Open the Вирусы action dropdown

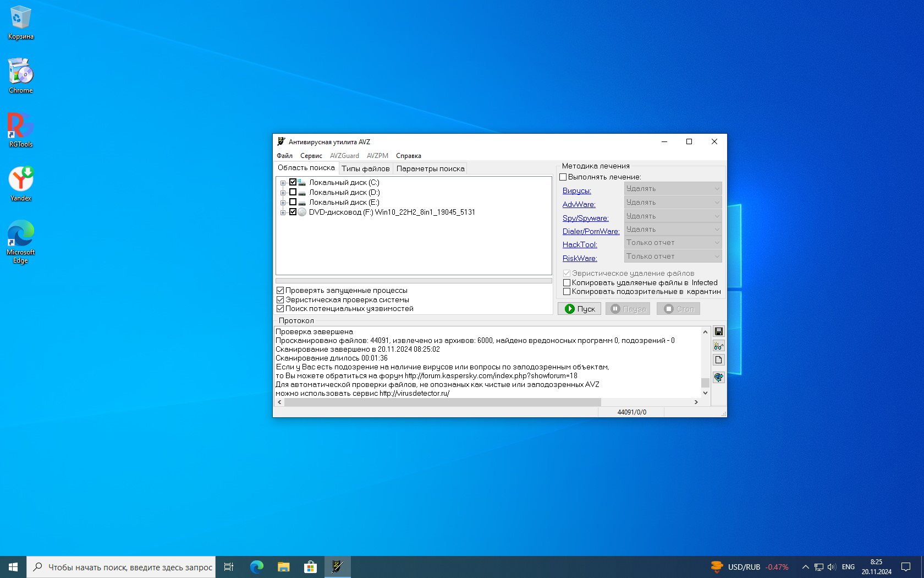673,189
